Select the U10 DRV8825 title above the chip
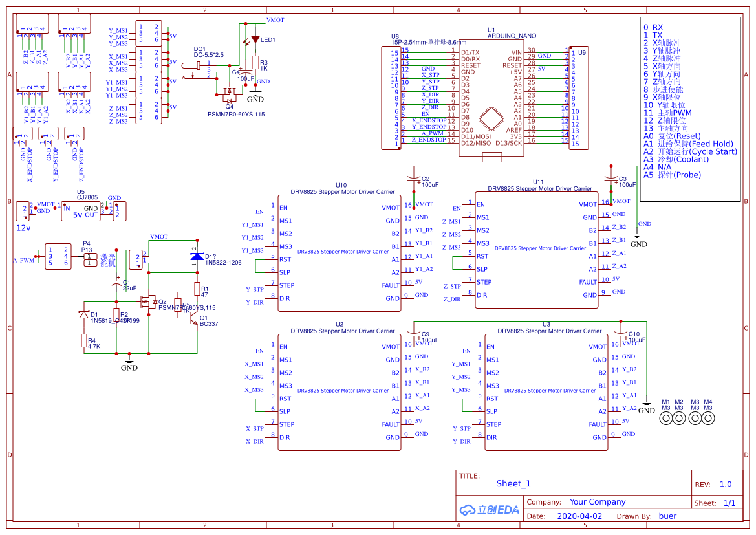 pyautogui.click(x=342, y=192)
